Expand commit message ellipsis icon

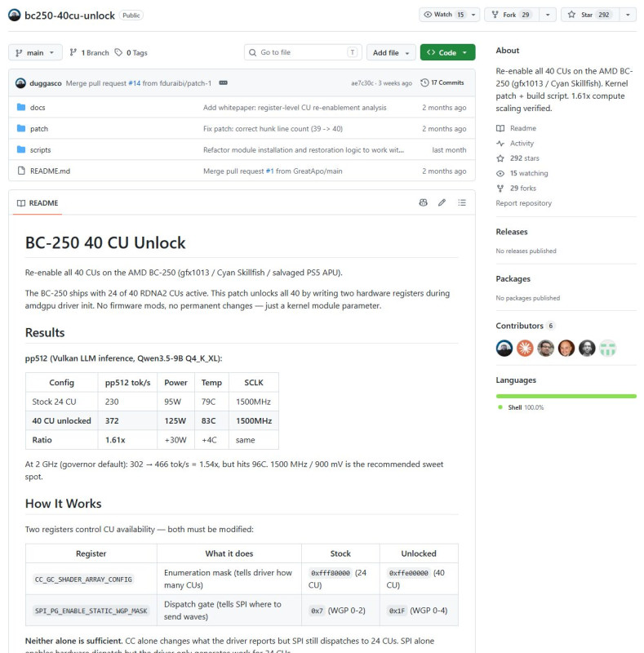[x=224, y=83]
